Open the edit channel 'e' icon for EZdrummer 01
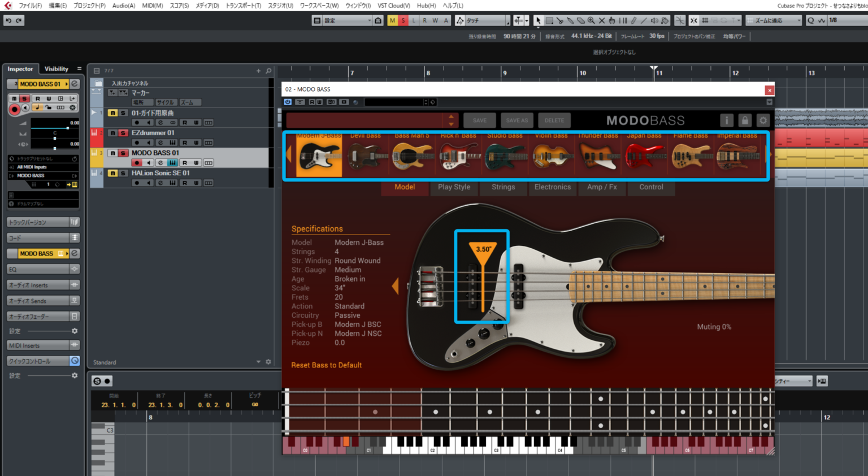 click(x=160, y=142)
